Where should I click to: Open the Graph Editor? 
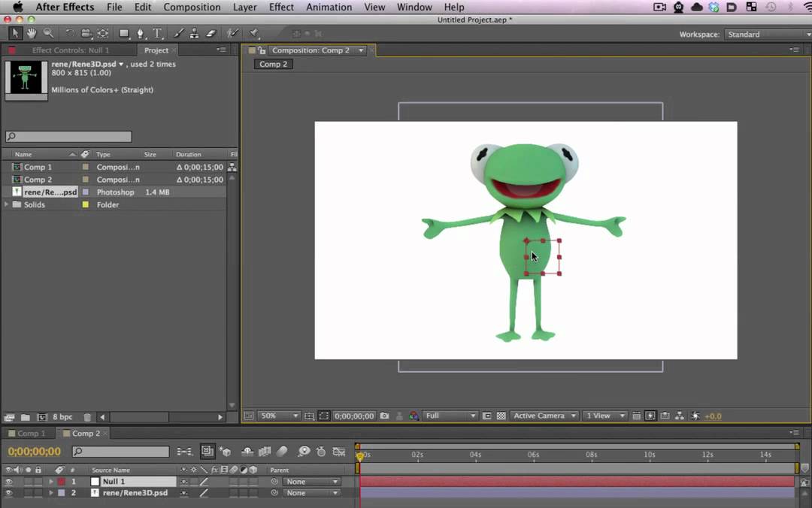(x=339, y=452)
